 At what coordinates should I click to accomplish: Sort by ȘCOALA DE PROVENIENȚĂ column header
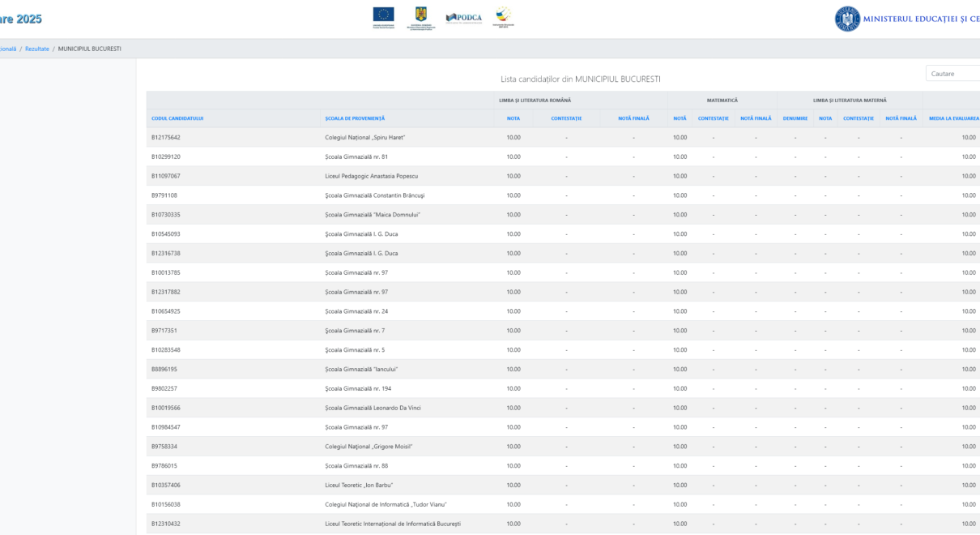tap(355, 118)
